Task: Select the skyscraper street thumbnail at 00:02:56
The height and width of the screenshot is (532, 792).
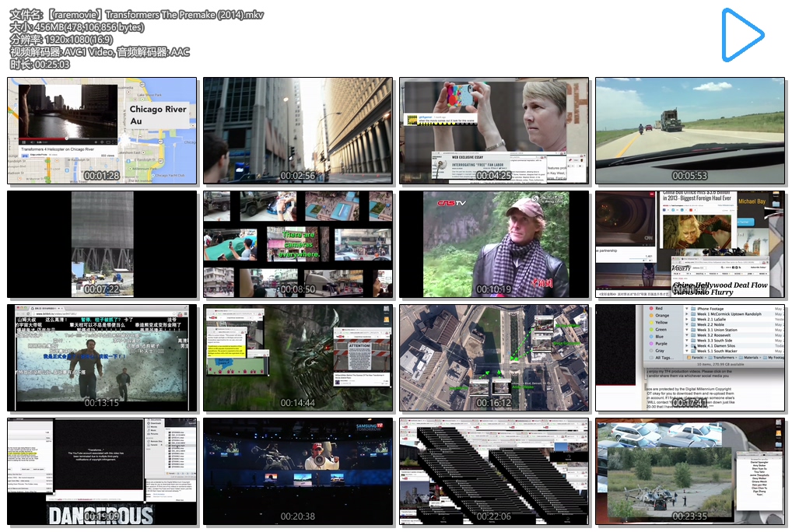Action: 298,131
